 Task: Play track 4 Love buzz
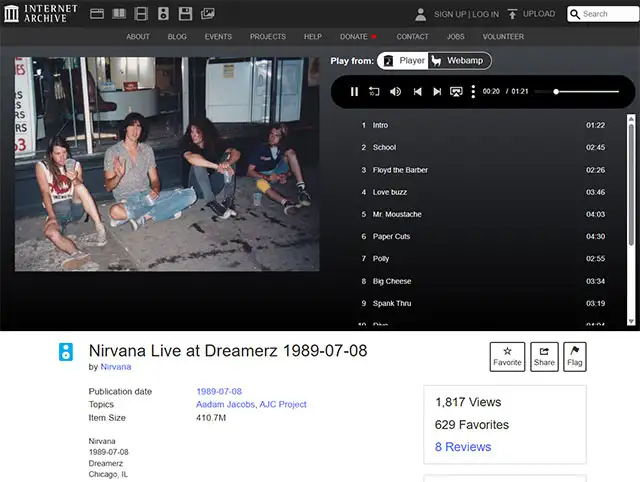[482, 192]
